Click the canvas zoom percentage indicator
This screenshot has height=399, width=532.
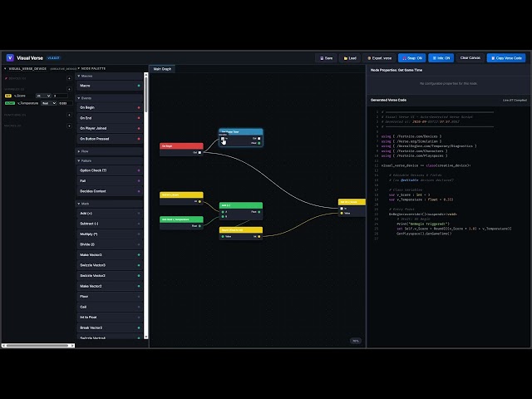point(355,341)
